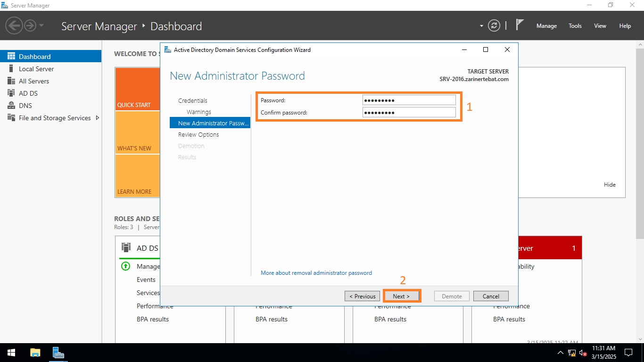Click the Next button in wizard
Viewport: 644px width, 362px height.
tap(401, 296)
